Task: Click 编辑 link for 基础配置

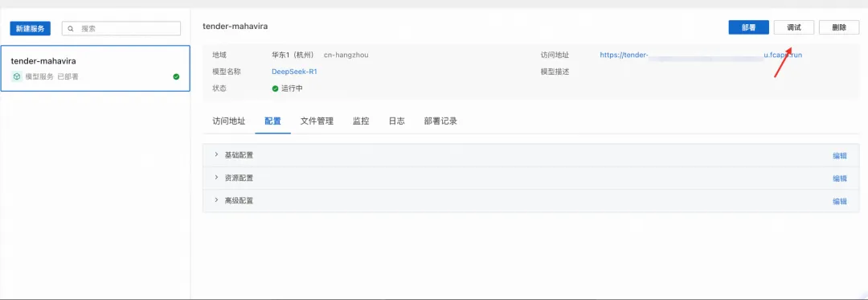Action: (x=840, y=155)
